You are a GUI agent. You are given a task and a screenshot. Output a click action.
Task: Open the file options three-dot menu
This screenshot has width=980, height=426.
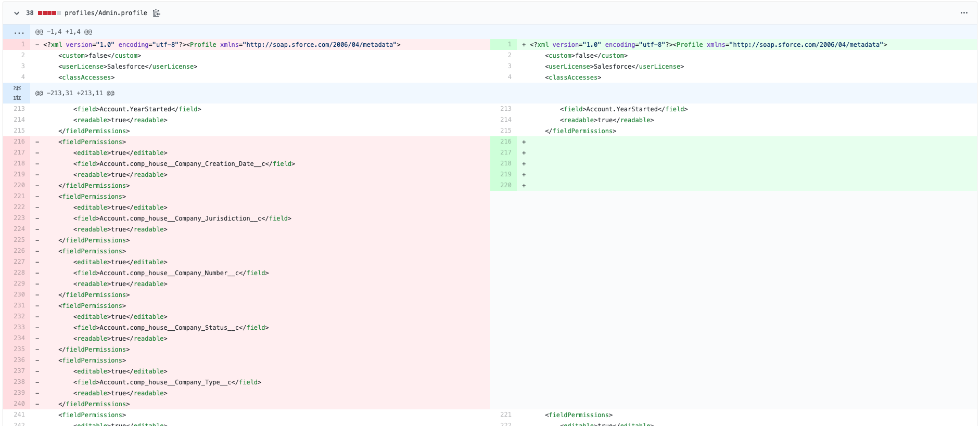963,13
